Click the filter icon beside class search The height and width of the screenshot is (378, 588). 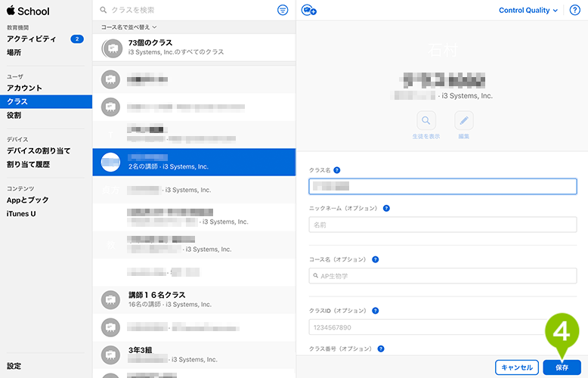tap(283, 10)
